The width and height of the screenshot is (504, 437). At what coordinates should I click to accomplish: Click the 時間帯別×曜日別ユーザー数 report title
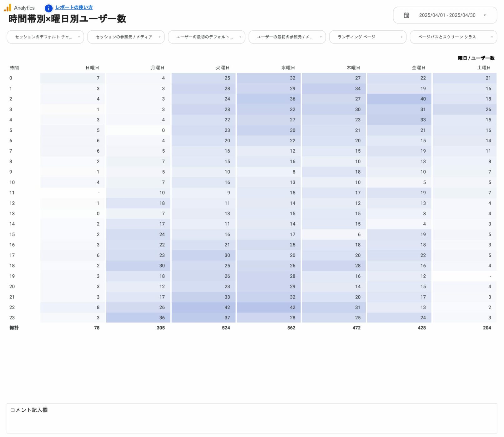[x=67, y=19]
